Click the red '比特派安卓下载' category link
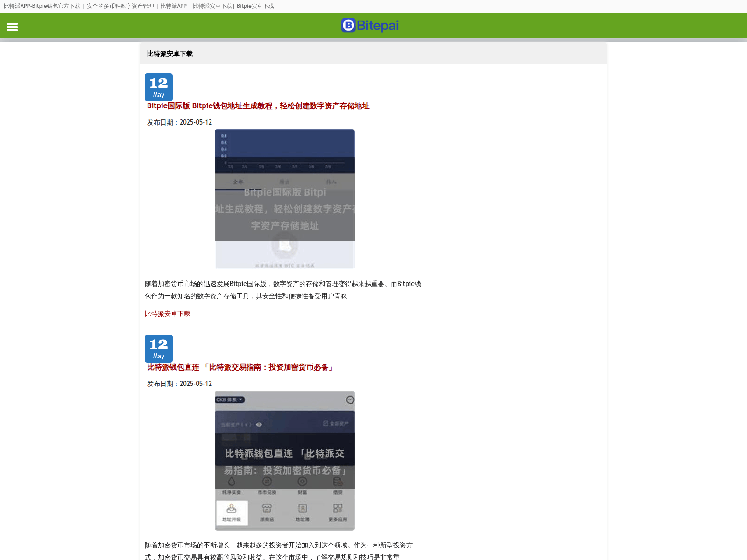Screen dimensions: 747x560 coord(168,314)
